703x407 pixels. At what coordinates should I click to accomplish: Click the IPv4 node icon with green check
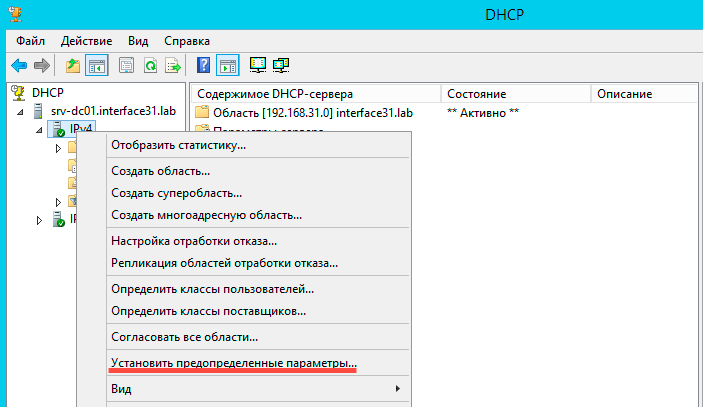(59, 129)
